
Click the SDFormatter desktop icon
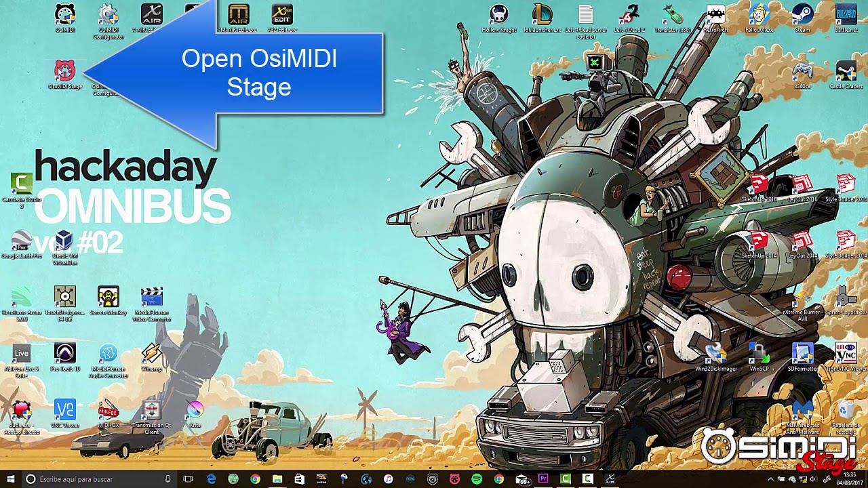[803, 357]
